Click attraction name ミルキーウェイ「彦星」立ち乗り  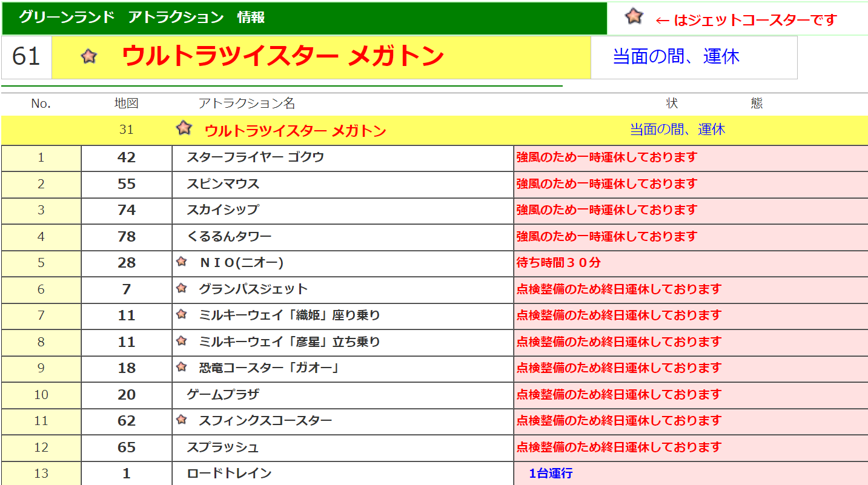click(x=290, y=342)
